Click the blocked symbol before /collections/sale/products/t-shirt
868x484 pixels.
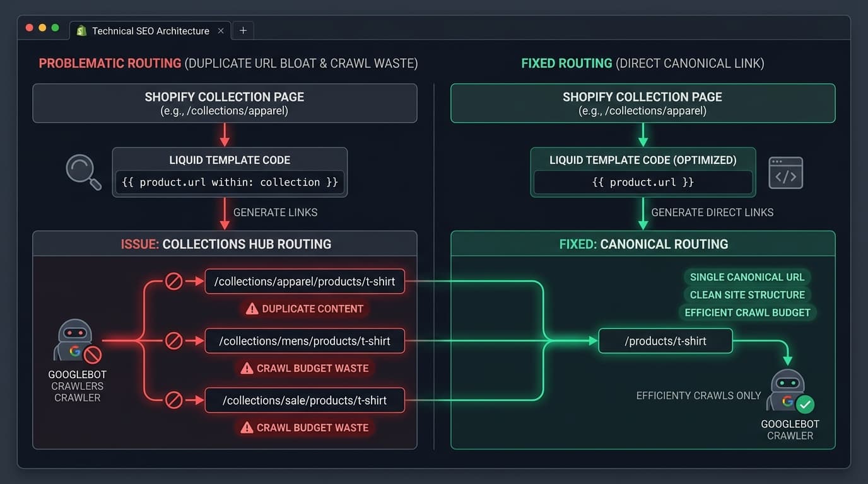pyautogui.click(x=174, y=400)
